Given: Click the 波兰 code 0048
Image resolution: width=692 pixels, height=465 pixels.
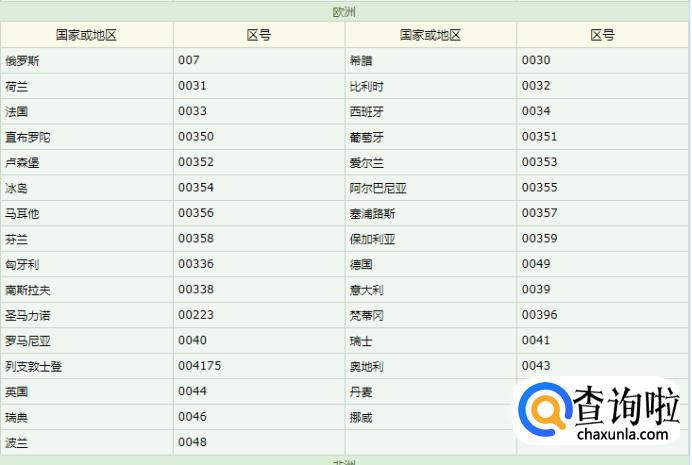Looking at the screenshot, I should pos(192,442).
